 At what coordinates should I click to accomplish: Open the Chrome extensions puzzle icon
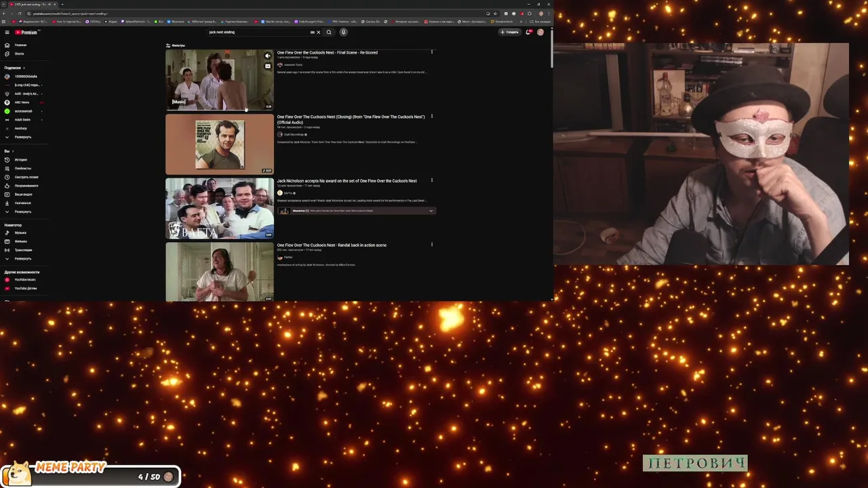click(x=530, y=14)
